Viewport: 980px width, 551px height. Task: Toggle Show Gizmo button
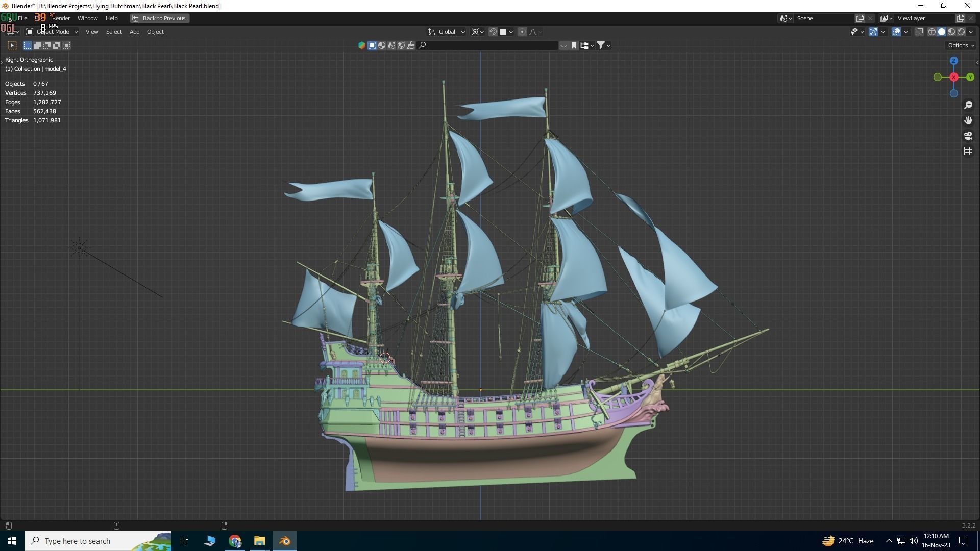873,32
